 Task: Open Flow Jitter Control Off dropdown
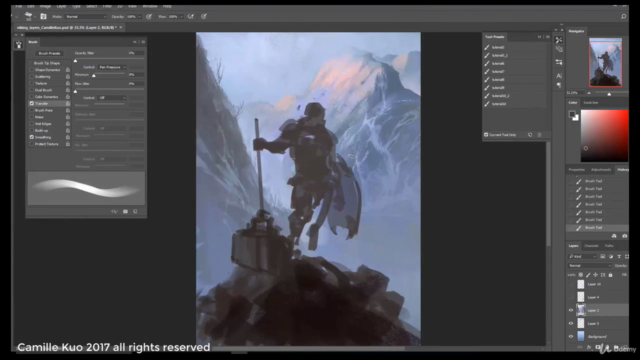tap(112, 98)
